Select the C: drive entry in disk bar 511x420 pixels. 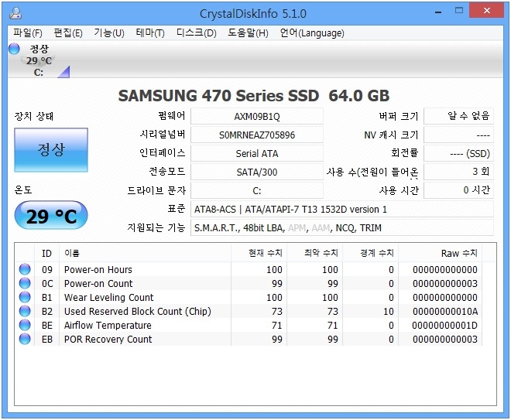tap(39, 60)
